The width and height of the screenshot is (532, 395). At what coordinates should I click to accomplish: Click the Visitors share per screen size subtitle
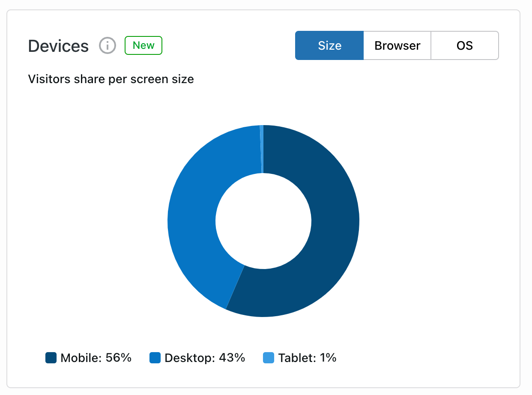coord(111,79)
